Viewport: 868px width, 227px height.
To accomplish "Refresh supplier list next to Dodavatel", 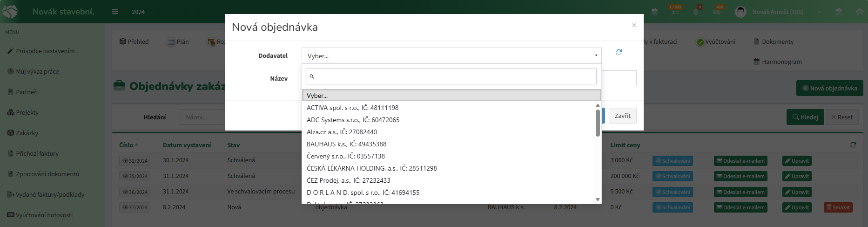I will [619, 52].
